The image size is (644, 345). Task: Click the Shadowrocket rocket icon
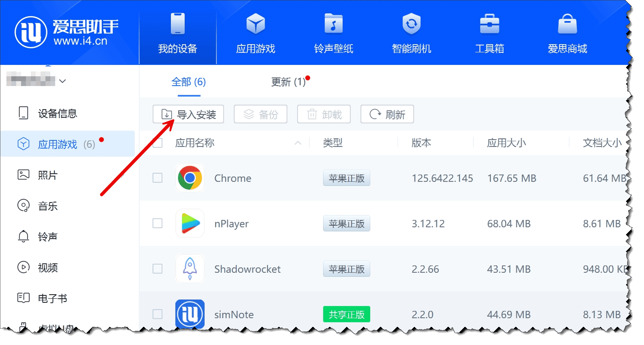(x=190, y=269)
